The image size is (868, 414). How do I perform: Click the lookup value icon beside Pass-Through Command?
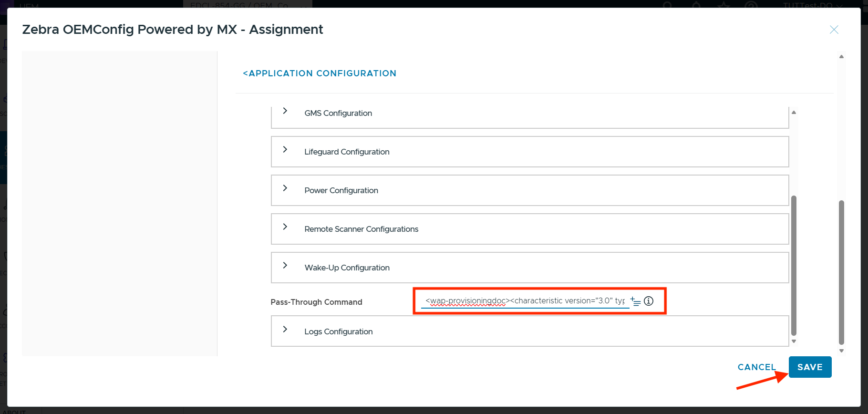635,301
